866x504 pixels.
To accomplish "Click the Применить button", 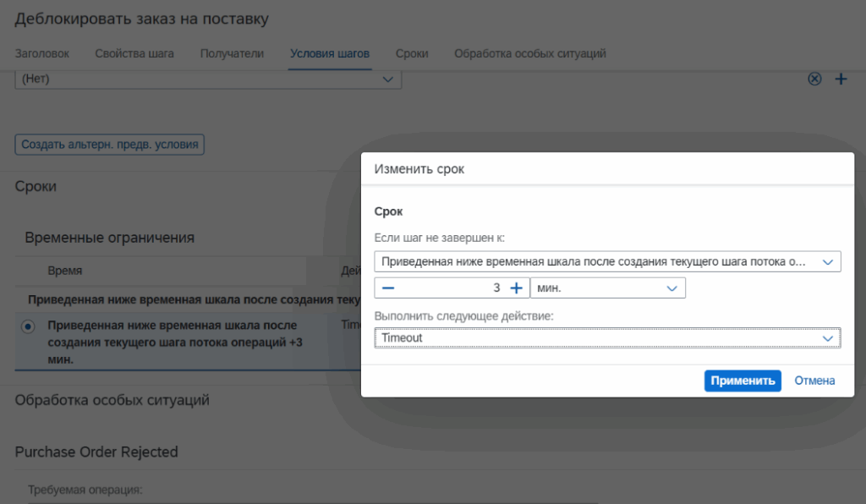I will pos(743,381).
